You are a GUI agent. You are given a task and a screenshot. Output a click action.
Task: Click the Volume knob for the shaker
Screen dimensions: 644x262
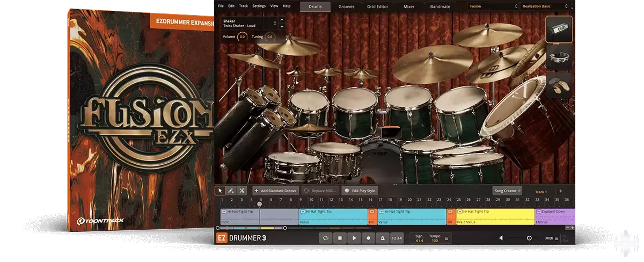(x=242, y=37)
